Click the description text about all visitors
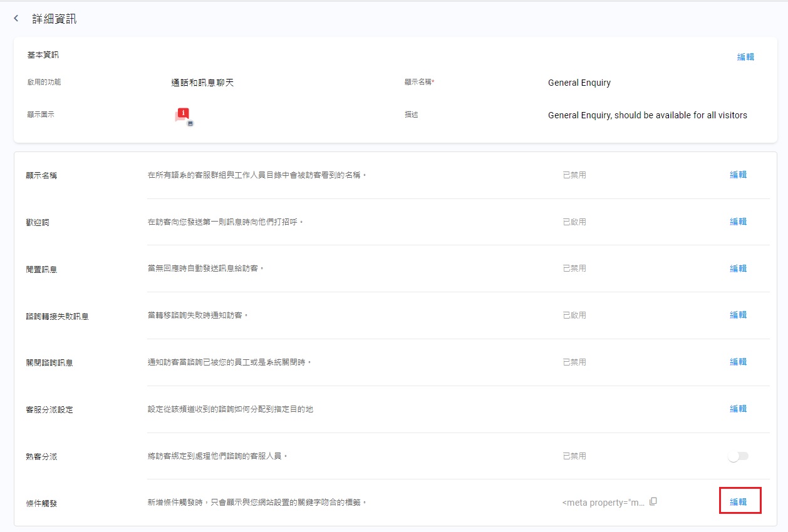 [648, 115]
